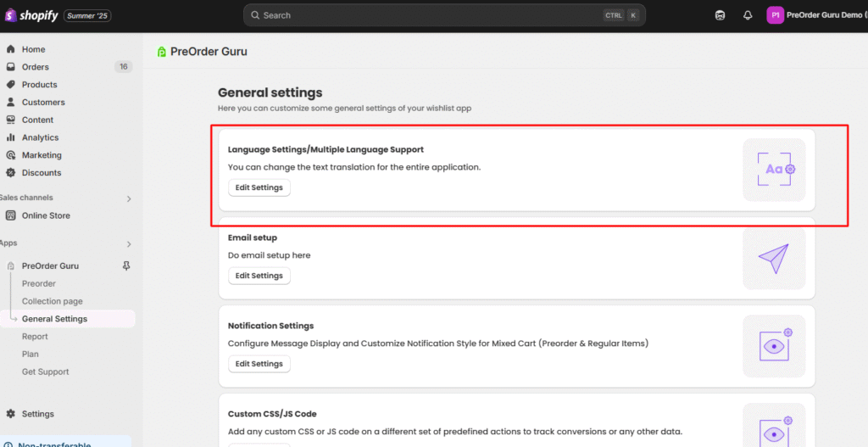Image resolution: width=868 pixels, height=447 pixels.
Task: Expand the Sales channels section
Action: (x=129, y=198)
